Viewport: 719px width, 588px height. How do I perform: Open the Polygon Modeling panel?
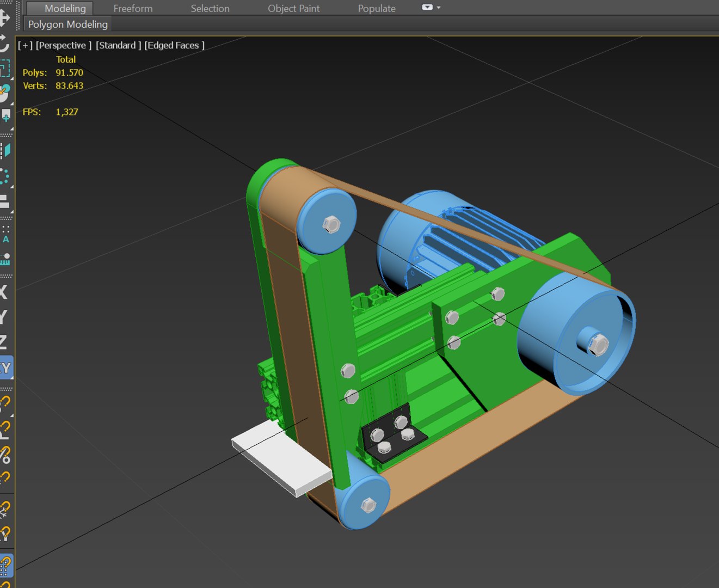[x=68, y=24]
